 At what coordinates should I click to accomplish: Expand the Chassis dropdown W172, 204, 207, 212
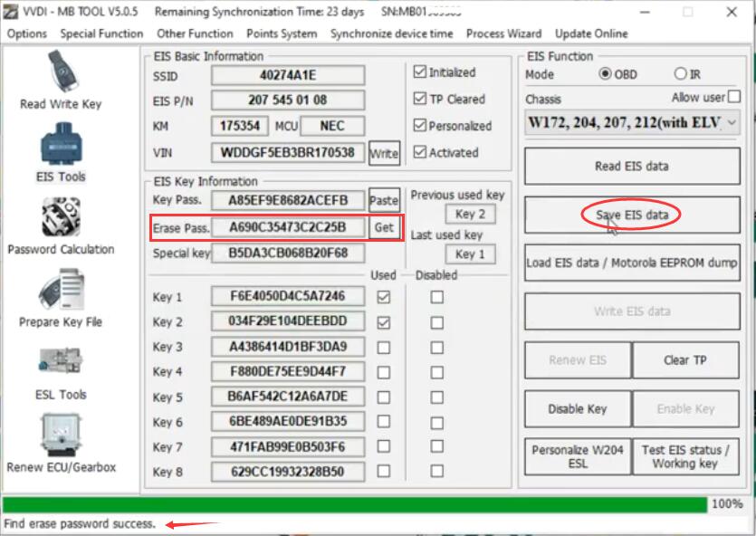632,122
